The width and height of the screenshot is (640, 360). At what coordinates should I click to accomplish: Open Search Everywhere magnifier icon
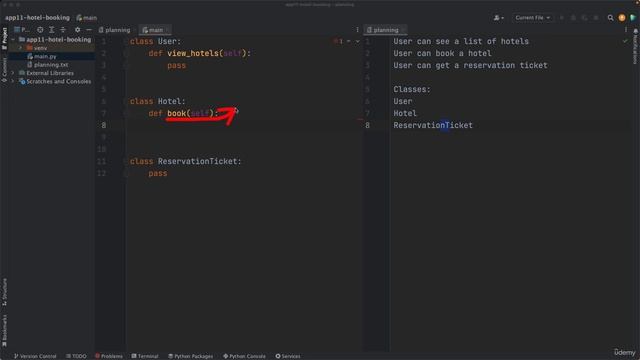(610, 18)
